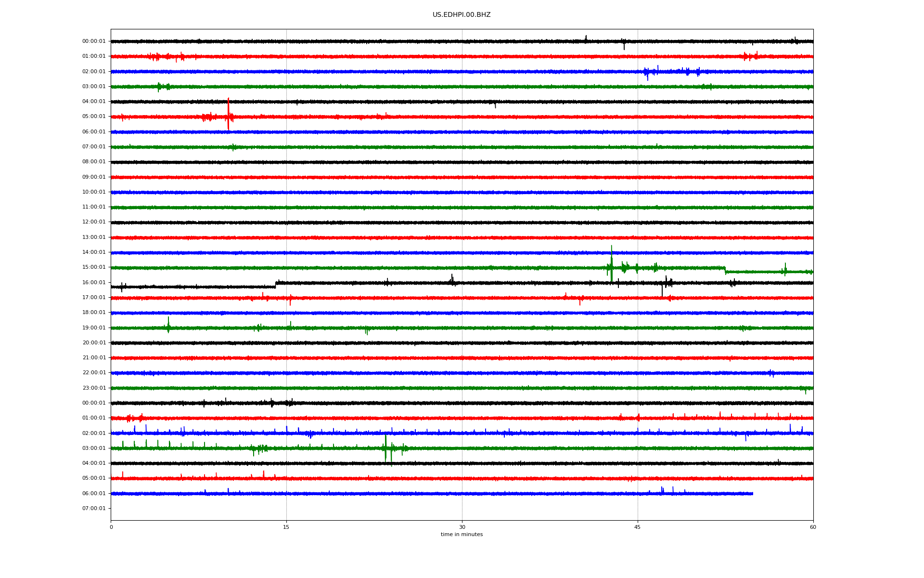
Task: Click the black downward spike near minute 47 of the 16:00:01 trace
Action: point(662,290)
